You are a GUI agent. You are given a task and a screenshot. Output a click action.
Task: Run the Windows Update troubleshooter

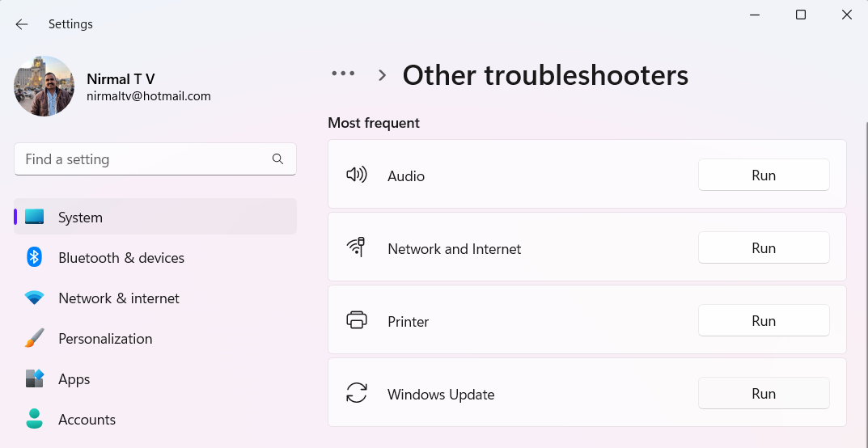pos(764,393)
